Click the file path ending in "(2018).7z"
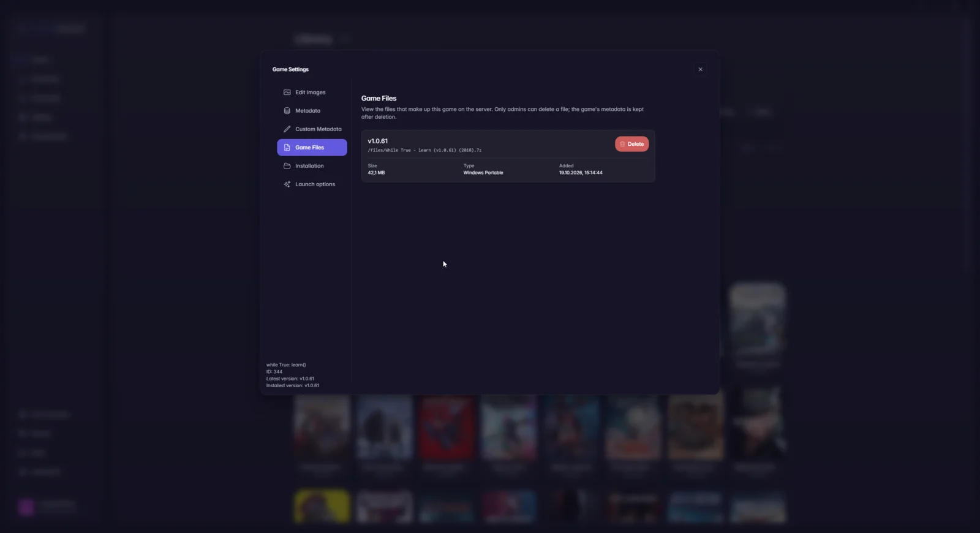 point(424,150)
